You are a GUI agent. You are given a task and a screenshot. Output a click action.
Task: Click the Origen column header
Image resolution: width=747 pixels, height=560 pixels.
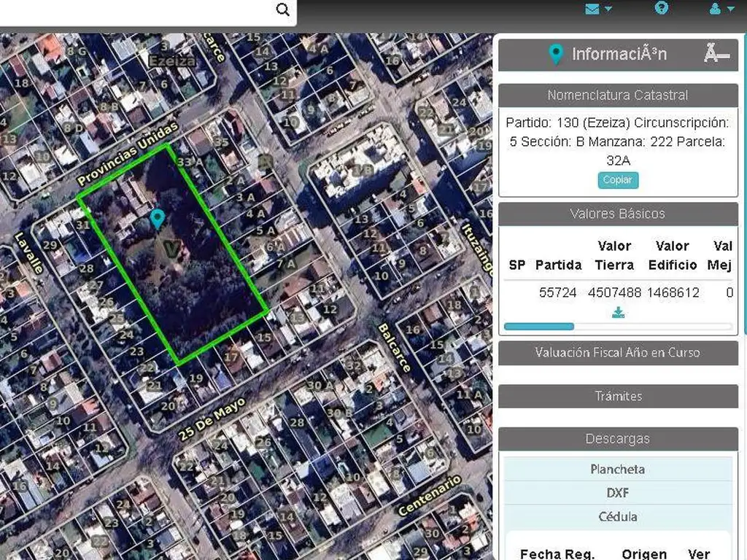pyautogui.click(x=644, y=554)
